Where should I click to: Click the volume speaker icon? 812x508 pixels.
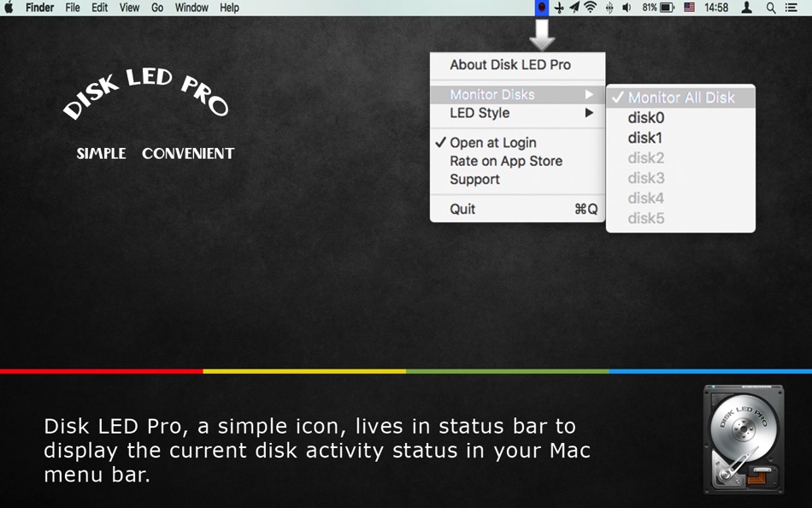[627, 8]
